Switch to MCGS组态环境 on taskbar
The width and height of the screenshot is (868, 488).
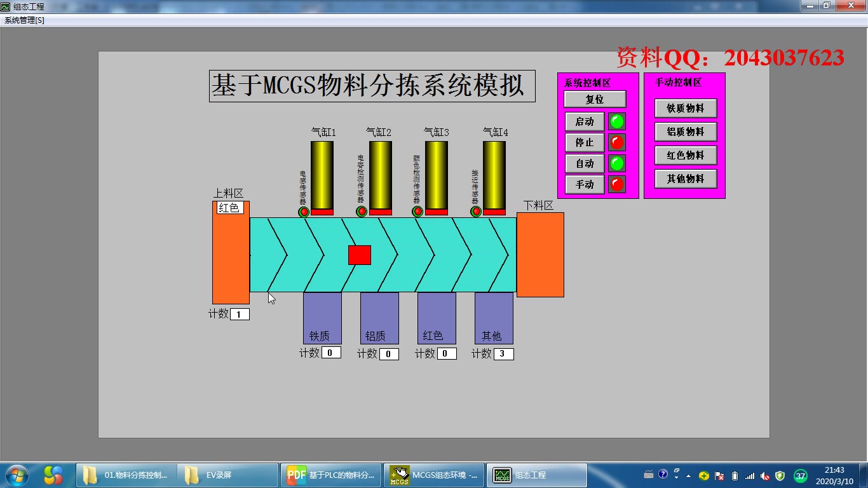(x=434, y=475)
